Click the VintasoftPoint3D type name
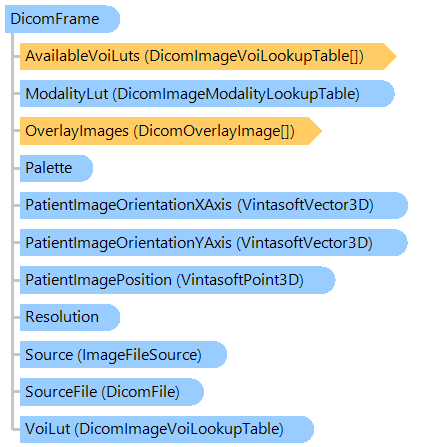426x447 pixels. tap(240, 280)
